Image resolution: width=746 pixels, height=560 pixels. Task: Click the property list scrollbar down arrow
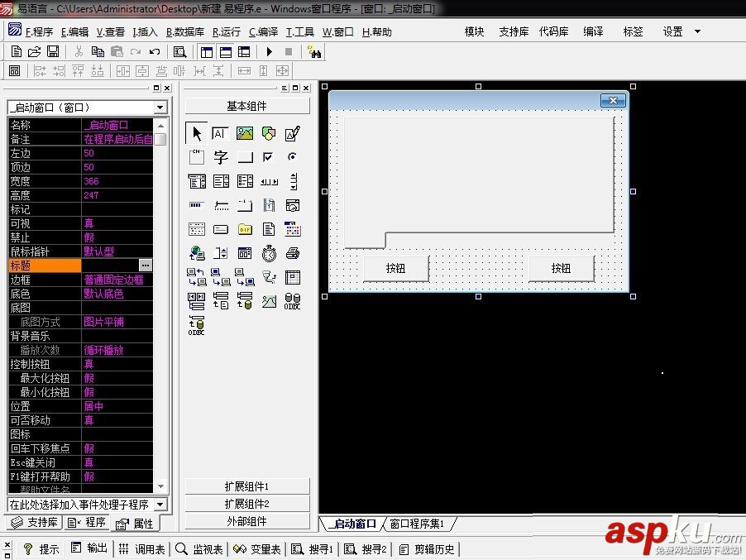click(160, 486)
